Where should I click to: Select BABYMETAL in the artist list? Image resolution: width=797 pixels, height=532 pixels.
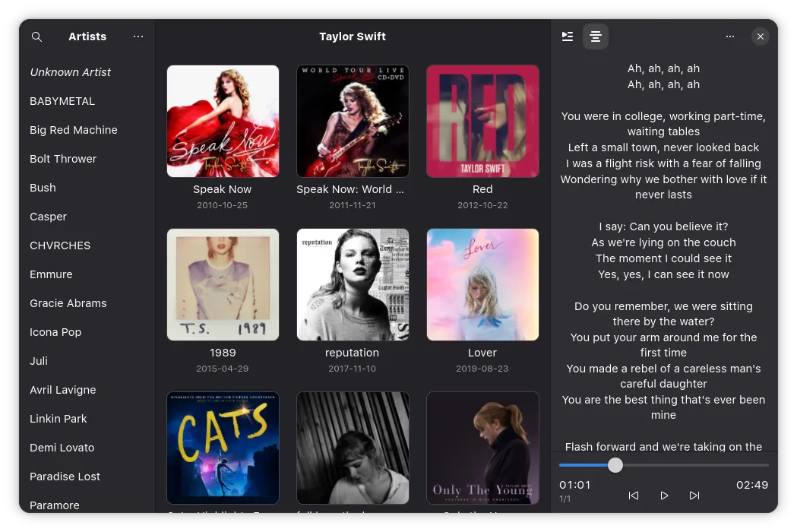pos(62,101)
